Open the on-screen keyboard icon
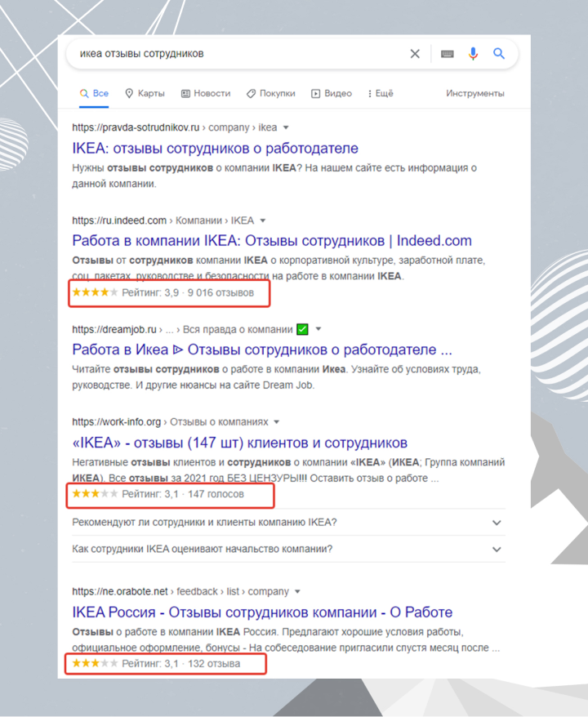 coord(448,54)
